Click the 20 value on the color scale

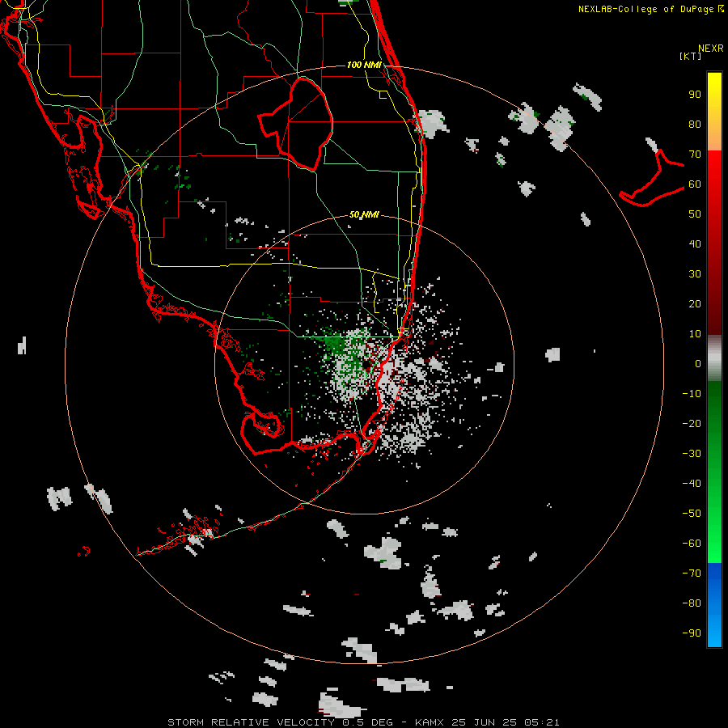(695, 303)
